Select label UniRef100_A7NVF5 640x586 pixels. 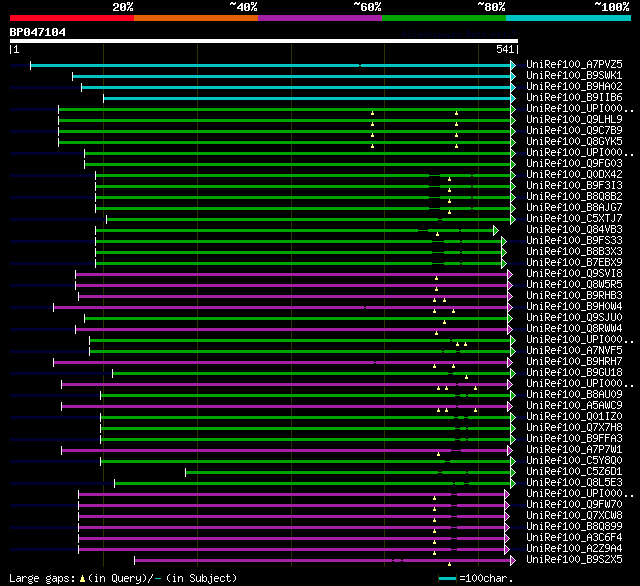[574, 351]
